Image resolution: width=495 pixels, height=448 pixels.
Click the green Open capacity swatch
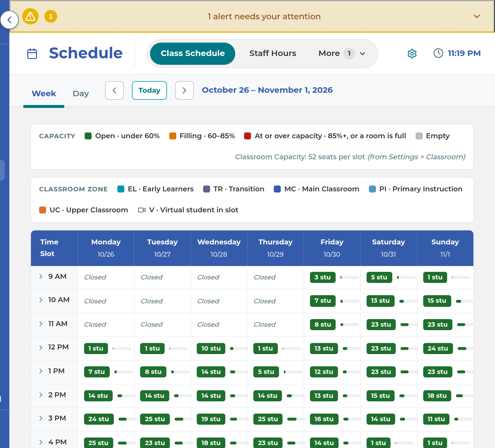point(88,136)
